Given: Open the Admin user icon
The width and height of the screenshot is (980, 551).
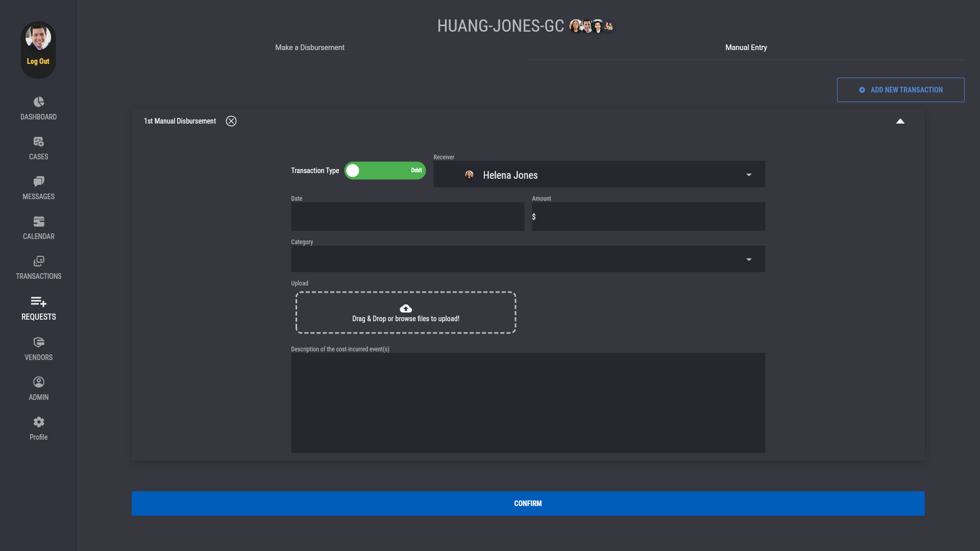Looking at the screenshot, I should (x=39, y=382).
